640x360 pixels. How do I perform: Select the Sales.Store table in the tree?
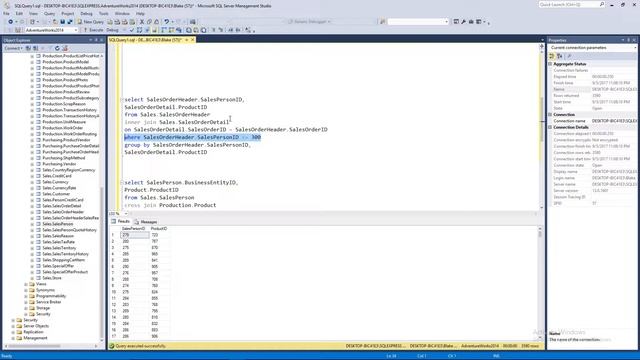coord(52,278)
